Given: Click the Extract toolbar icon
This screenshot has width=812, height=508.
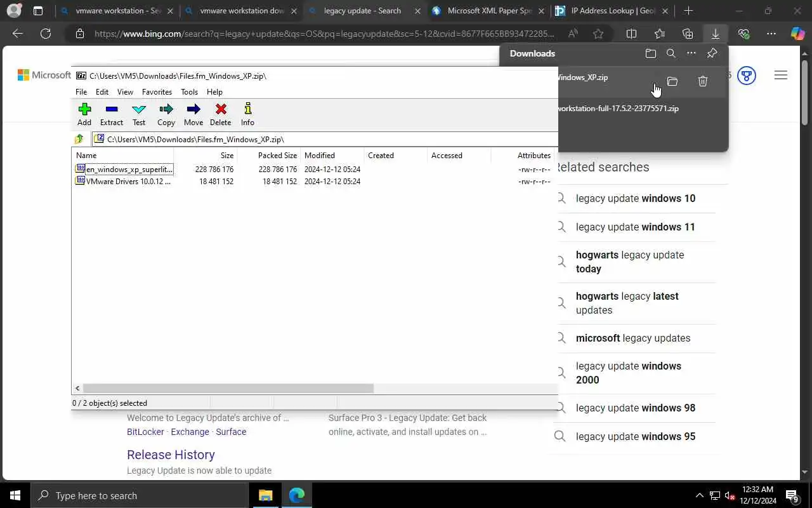Looking at the screenshot, I should pos(112,114).
